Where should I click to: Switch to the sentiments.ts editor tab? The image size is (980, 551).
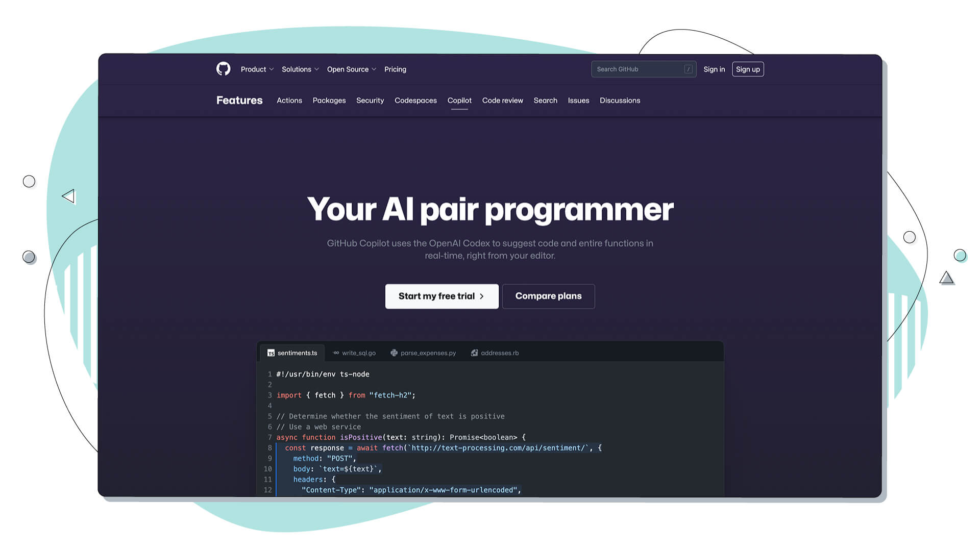(x=292, y=353)
